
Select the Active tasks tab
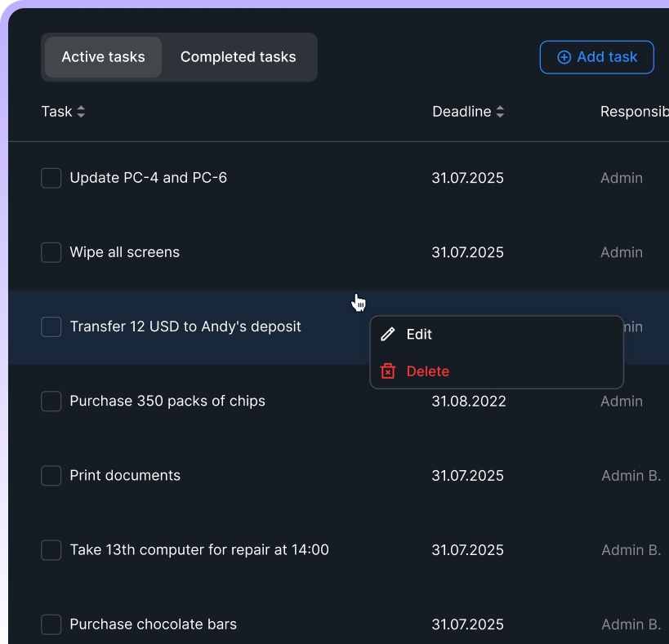pos(103,57)
